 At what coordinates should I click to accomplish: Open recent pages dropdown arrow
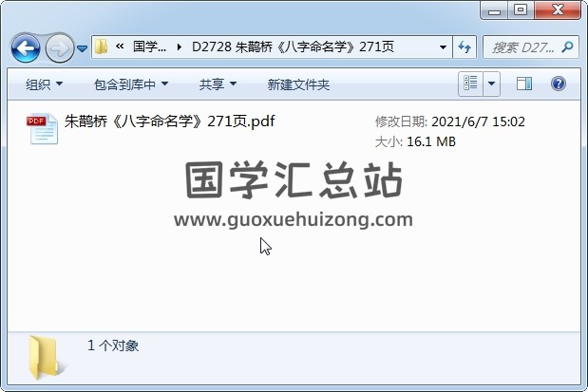tap(82, 48)
